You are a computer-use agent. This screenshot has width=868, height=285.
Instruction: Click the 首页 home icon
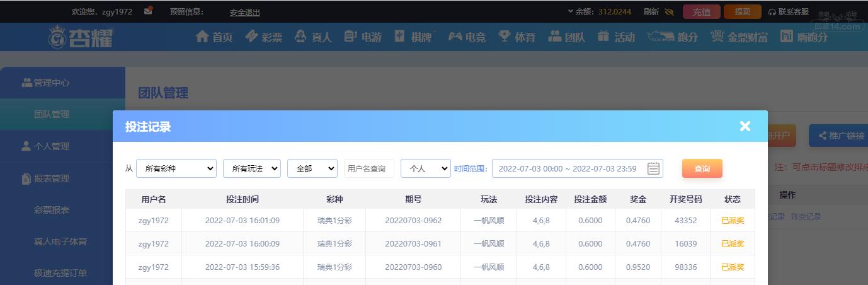202,37
